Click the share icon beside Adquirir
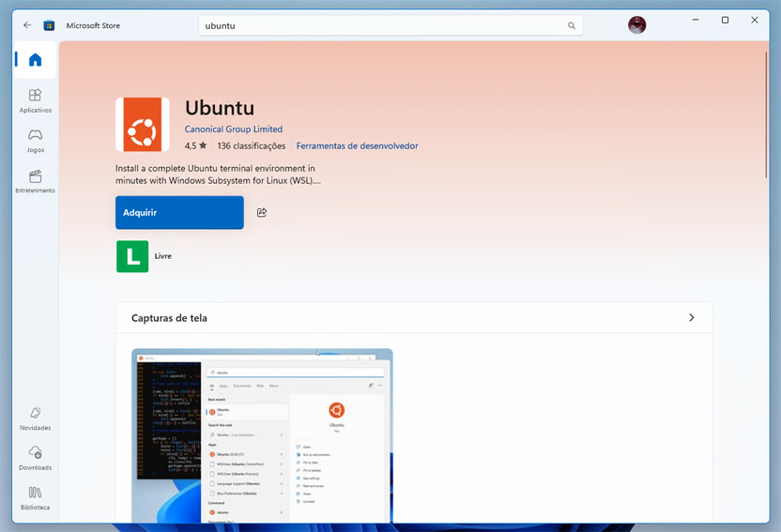The image size is (781, 532). (262, 212)
